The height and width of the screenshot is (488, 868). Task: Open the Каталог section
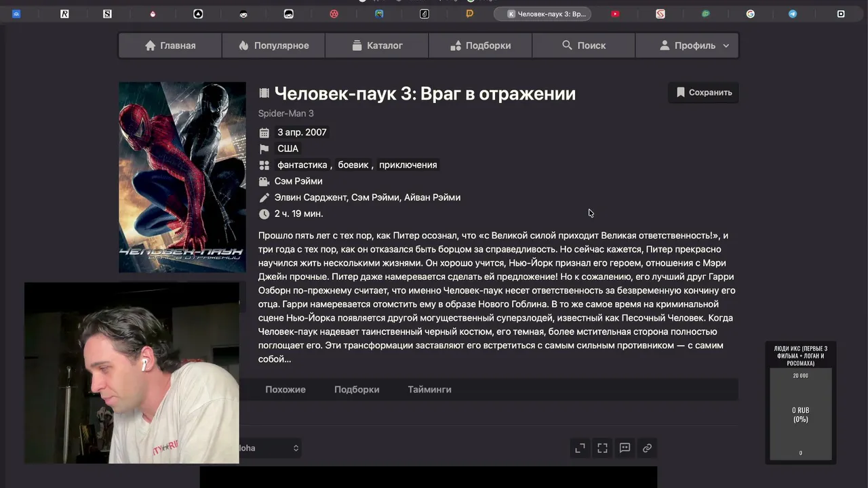point(377,45)
